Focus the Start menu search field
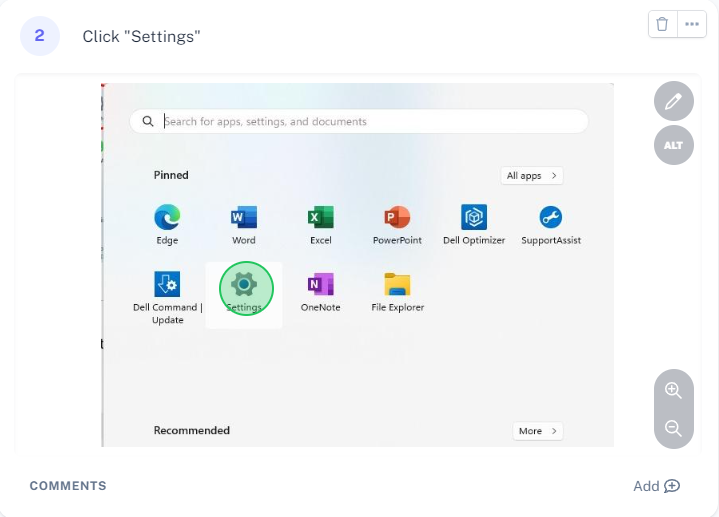The image size is (719, 517). pos(359,121)
